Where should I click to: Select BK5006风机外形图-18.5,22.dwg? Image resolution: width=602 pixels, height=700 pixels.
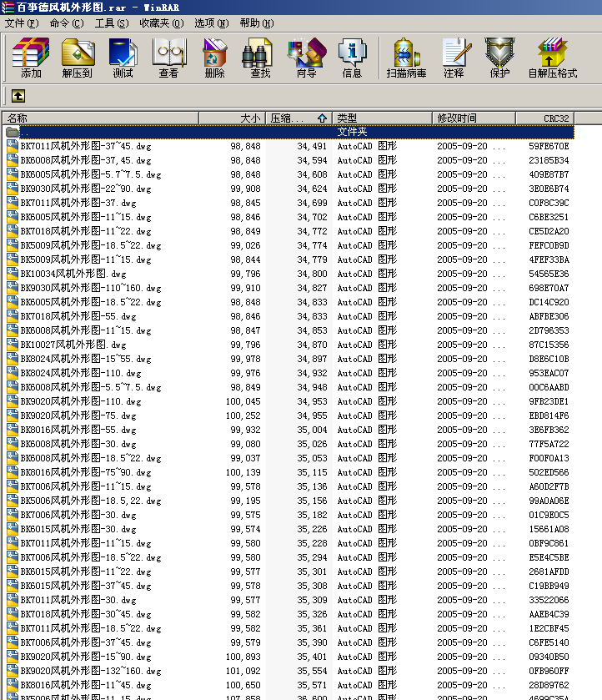coord(91,501)
